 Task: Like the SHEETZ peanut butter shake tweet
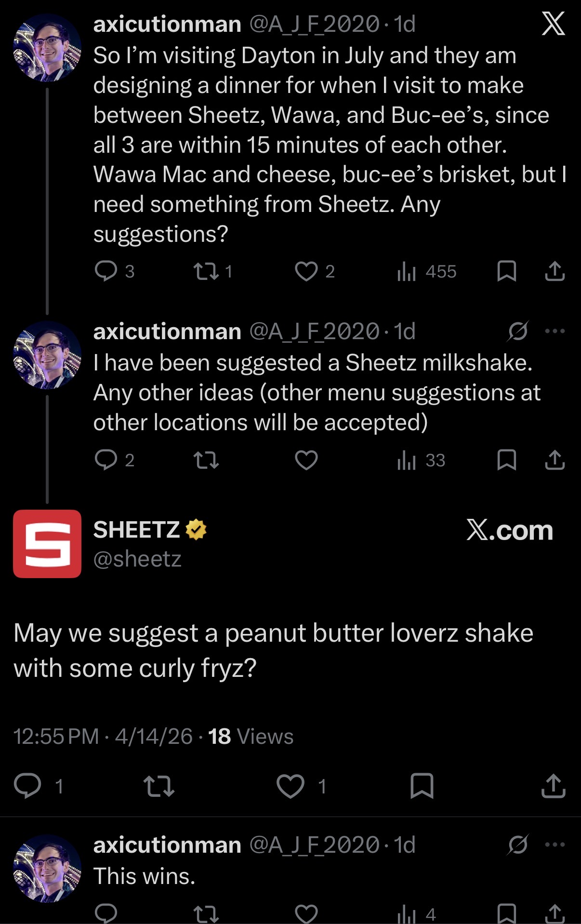click(x=290, y=786)
